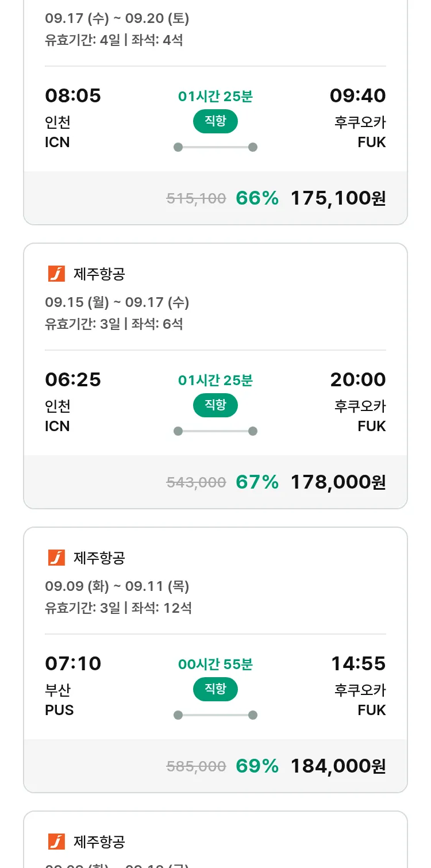Select the 178,000원 fare

(x=338, y=482)
